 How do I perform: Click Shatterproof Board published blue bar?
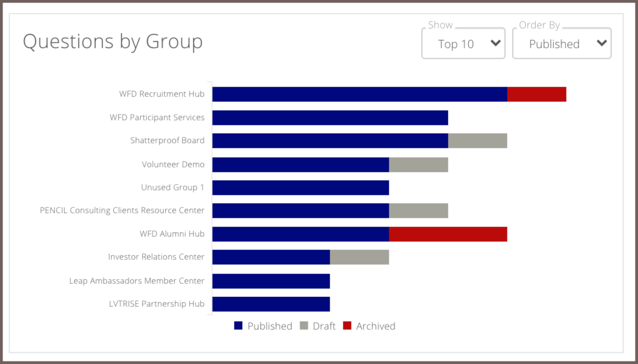tap(330, 140)
